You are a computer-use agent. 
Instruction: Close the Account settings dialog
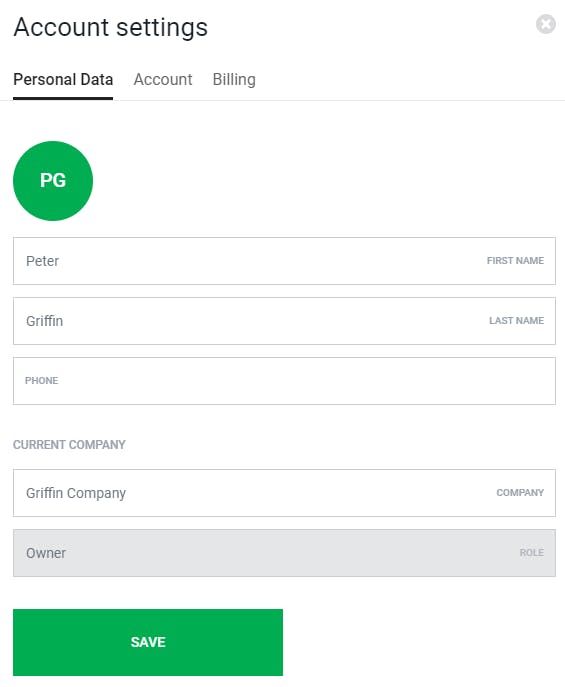546,24
